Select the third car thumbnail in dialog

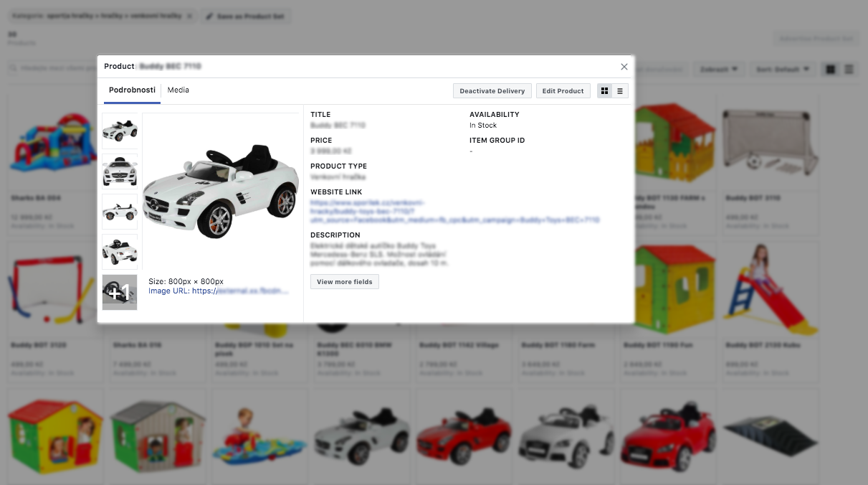coord(120,211)
